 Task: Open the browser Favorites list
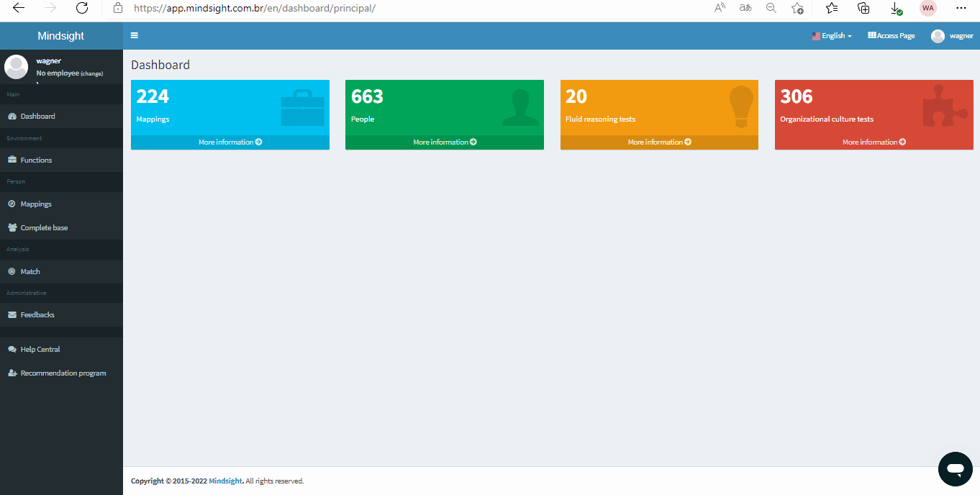tap(832, 8)
